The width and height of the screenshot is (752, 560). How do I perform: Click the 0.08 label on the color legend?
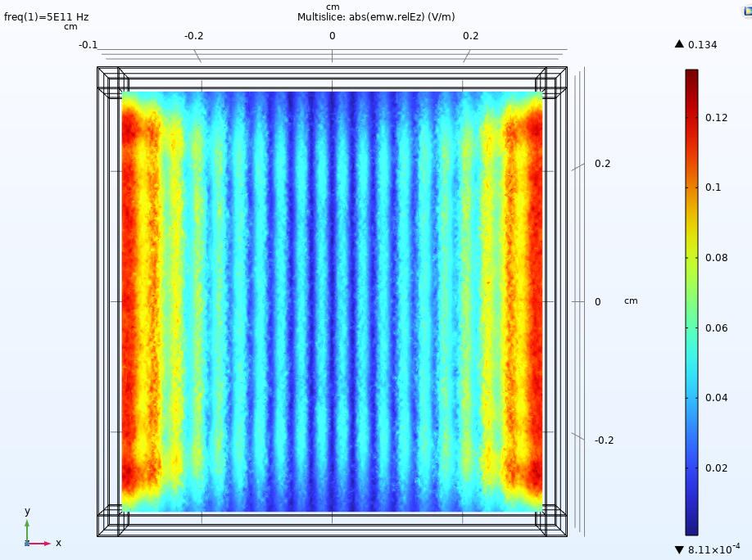(x=718, y=258)
